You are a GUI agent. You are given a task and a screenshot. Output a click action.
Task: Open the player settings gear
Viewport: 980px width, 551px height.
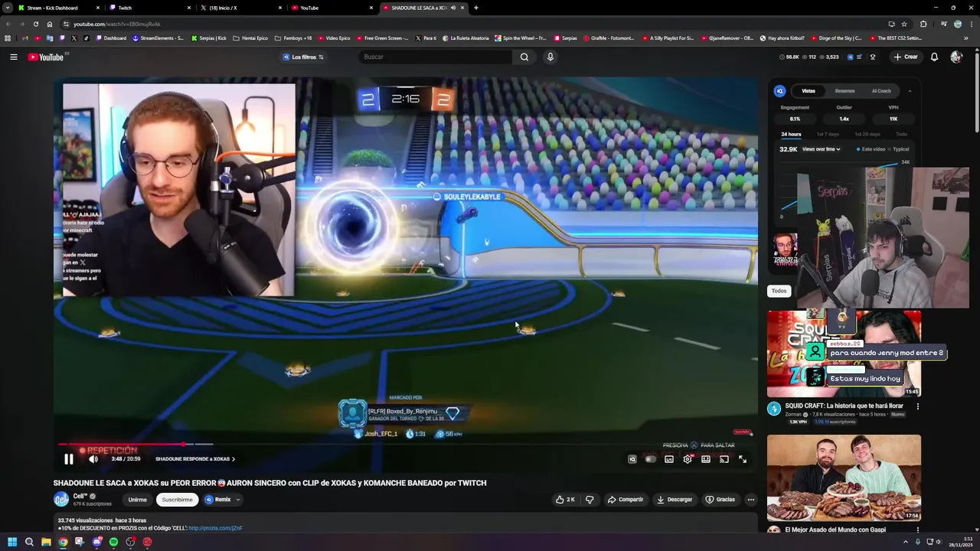coord(688,459)
